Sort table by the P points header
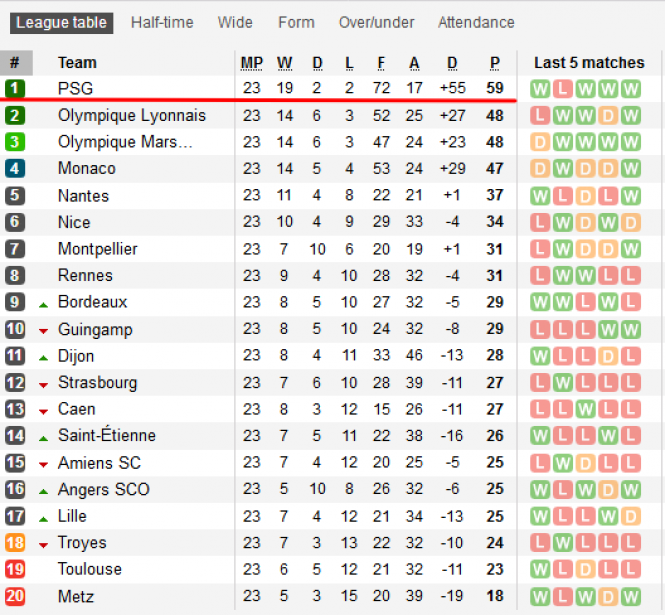Screen dimensions: 665x615 point(495,63)
